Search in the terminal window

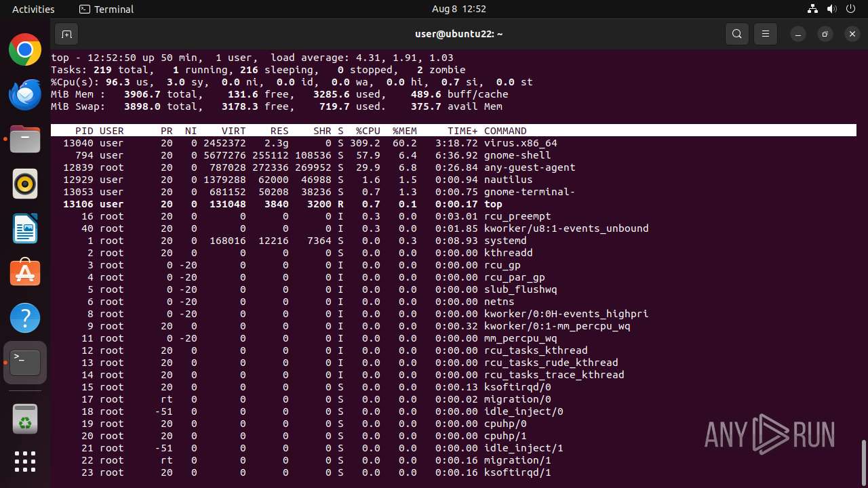737,34
